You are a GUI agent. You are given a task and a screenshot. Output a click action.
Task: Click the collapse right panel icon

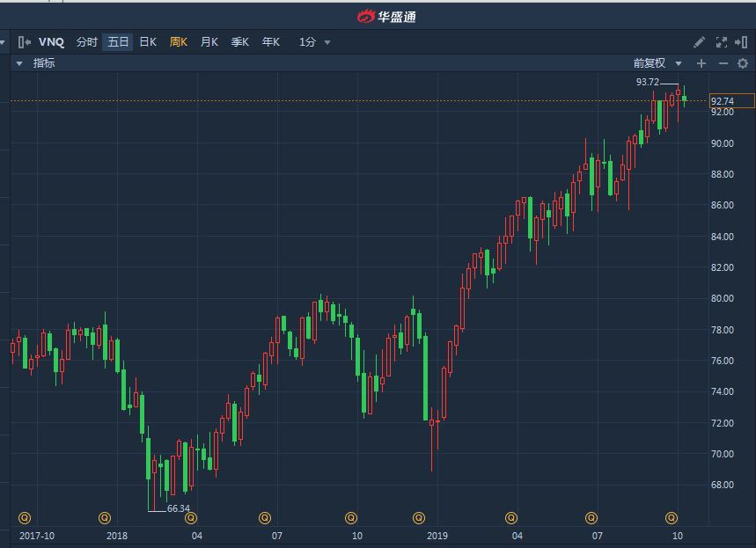point(742,41)
